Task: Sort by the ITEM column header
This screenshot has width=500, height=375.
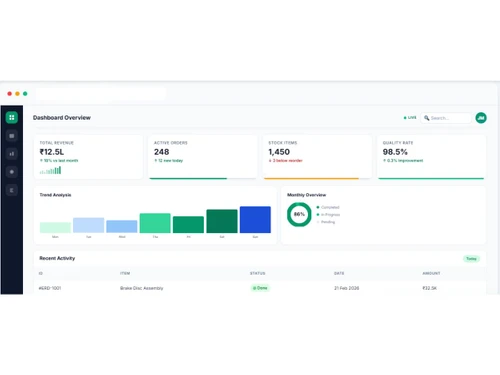Action: [125, 273]
